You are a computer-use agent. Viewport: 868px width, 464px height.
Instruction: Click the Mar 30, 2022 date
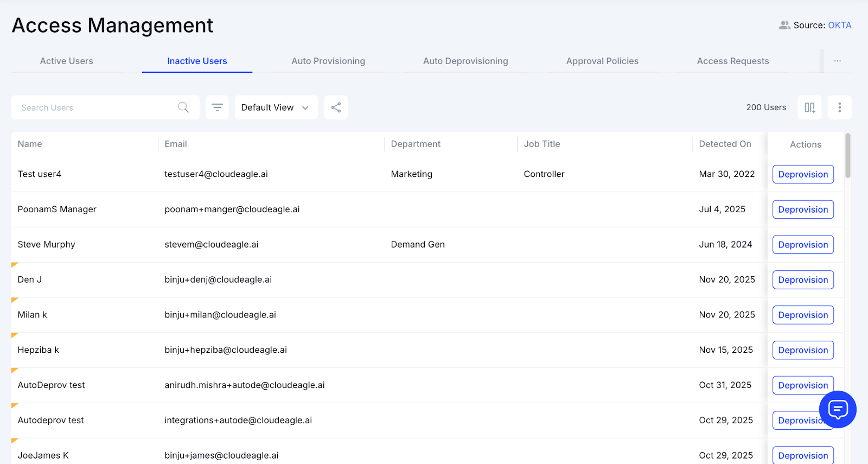(x=727, y=174)
